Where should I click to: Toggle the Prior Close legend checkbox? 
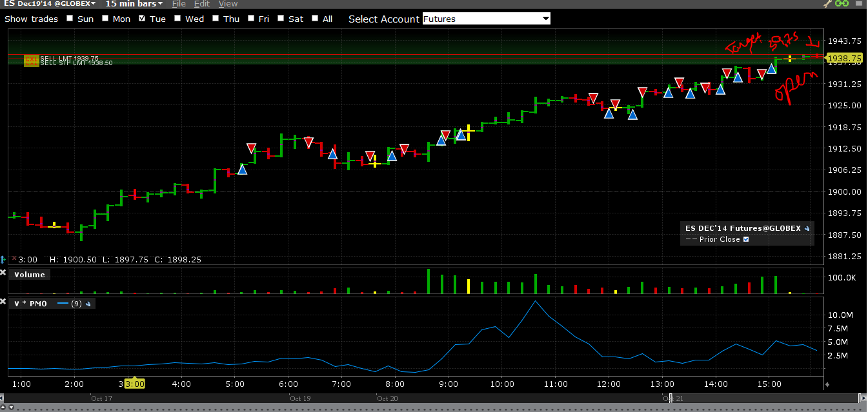(747, 239)
